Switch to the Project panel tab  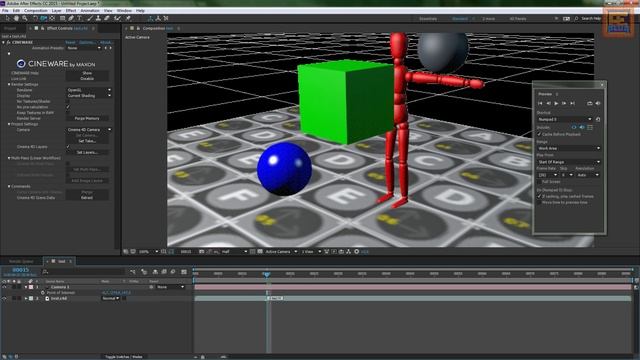click(x=10, y=29)
